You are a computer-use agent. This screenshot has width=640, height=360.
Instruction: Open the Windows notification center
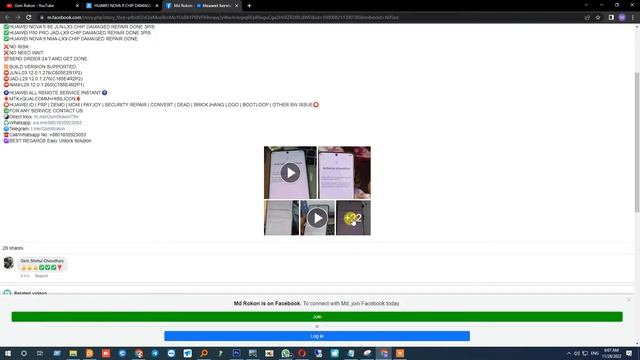click(629, 353)
